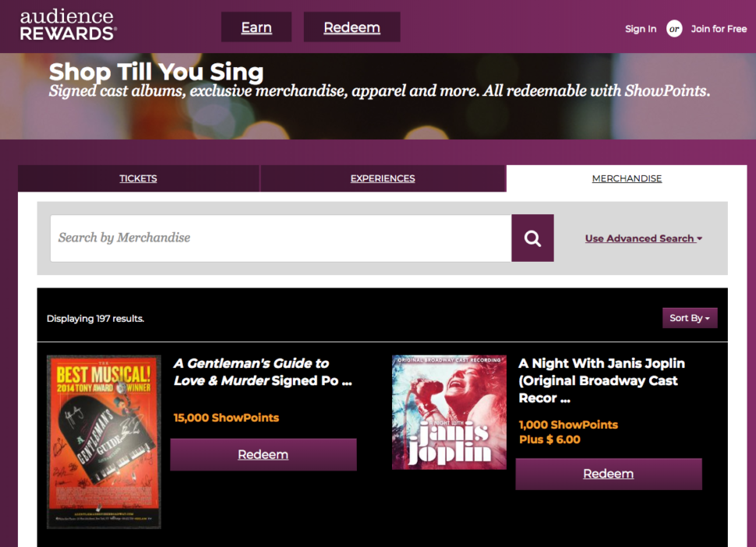Open the Redeem menu in header
This screenshot has height=547, width=756.
352,27
